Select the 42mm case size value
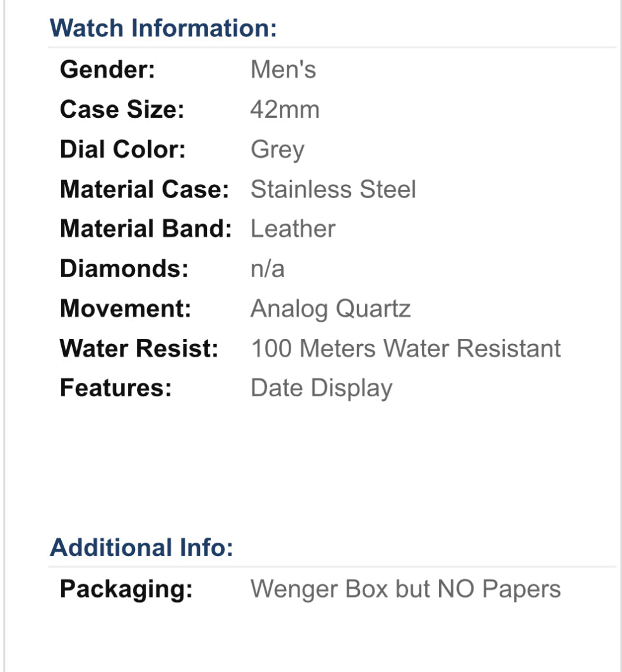This screenshot has width=622, height=672. pyautogui.click(x=285, y=110)
